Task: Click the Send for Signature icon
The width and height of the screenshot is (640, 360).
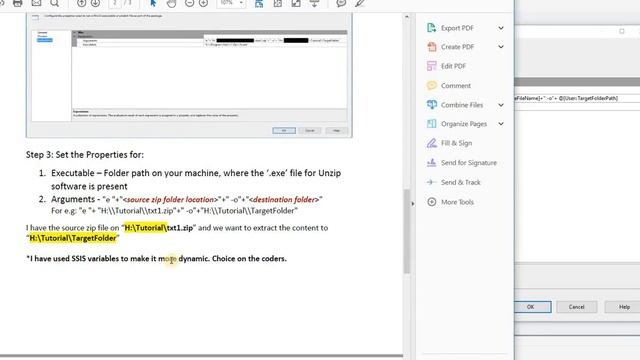Action: pos(431,162)
